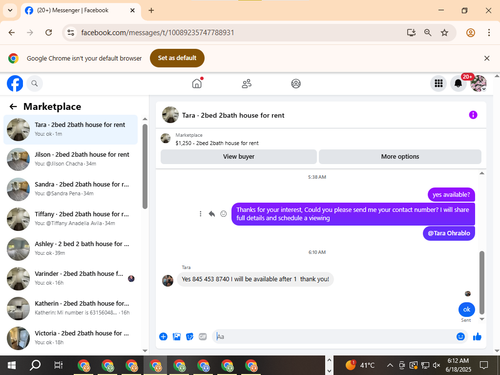Open the Facebook menu grid icon
This screenshot has width=500, height=375.
[439, 83]
